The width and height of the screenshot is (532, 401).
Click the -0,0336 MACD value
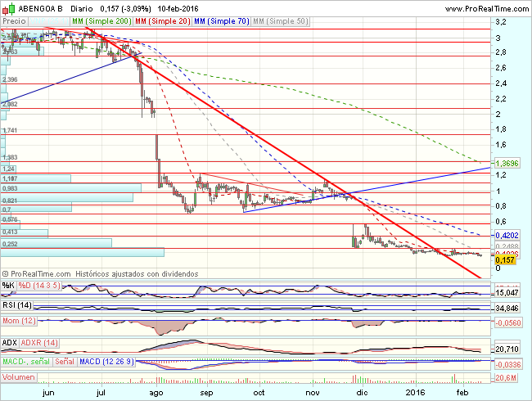(x=508, y=365)
